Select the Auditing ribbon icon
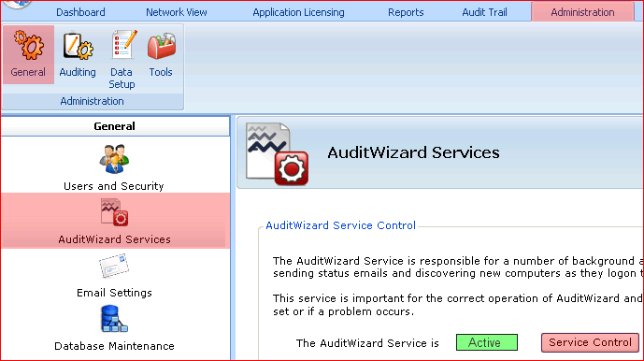 click(78, 47)
